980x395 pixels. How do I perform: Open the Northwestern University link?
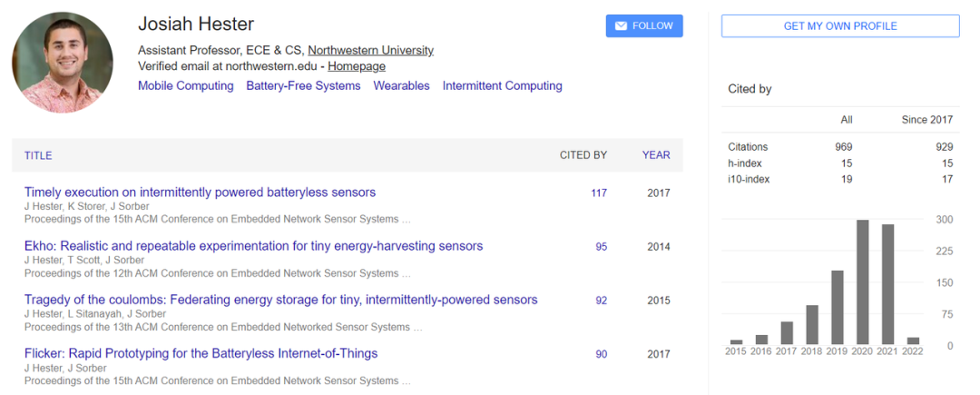click(x=370, y=51)
